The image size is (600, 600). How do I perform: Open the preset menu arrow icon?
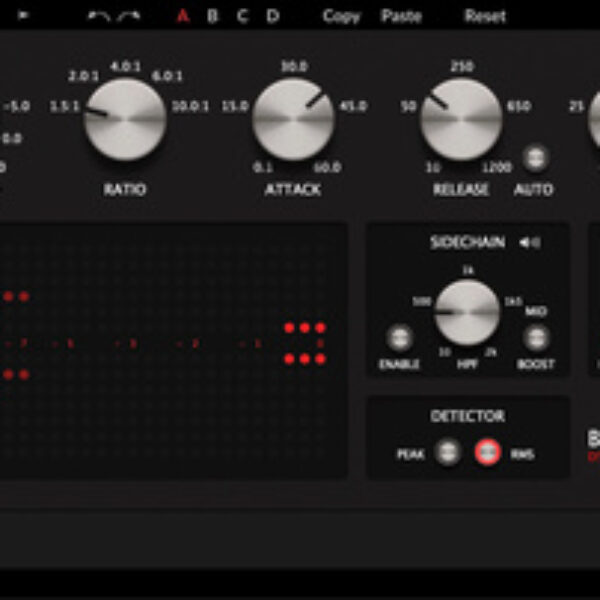(23, 15)
